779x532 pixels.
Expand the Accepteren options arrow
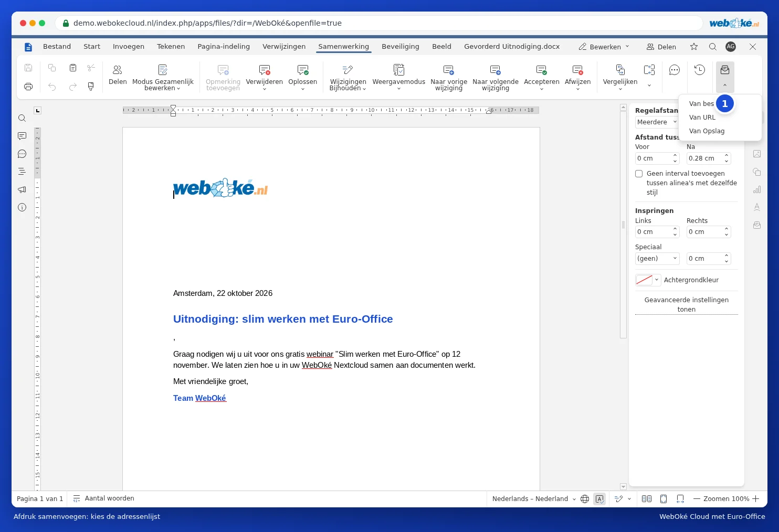tap(542, 89)
